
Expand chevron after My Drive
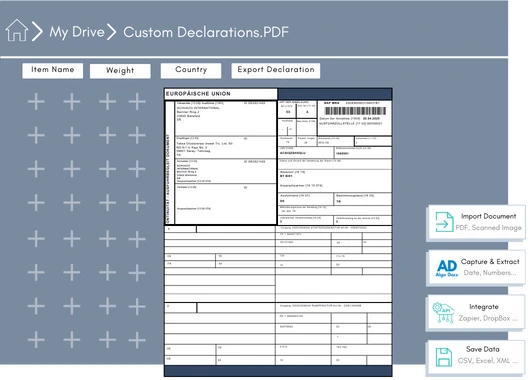click(x=112, y=32)
